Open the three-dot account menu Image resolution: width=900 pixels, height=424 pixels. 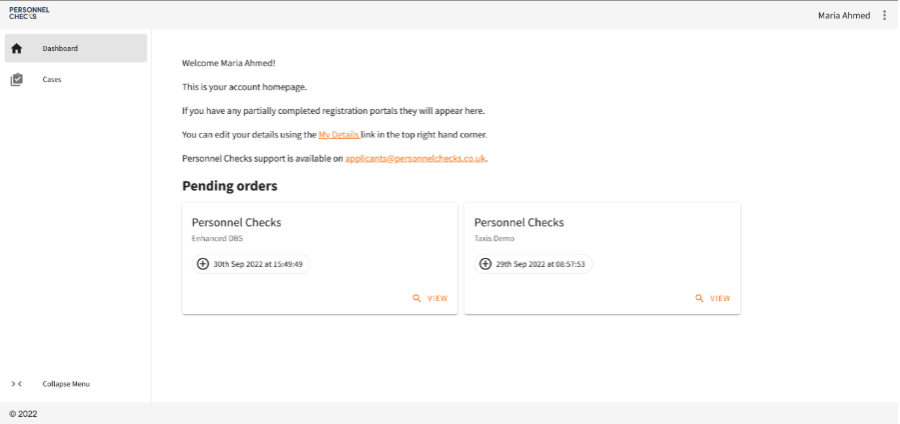884,15
